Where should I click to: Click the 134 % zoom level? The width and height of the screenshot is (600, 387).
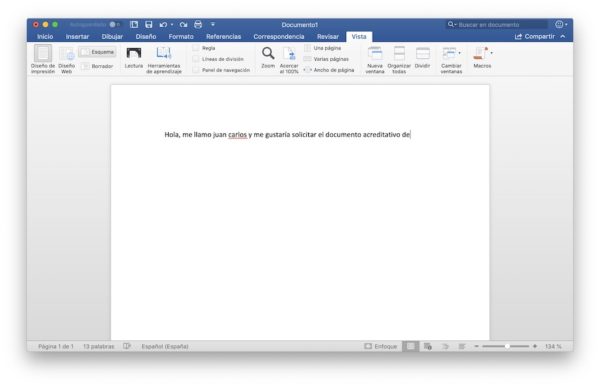point(553,346)
